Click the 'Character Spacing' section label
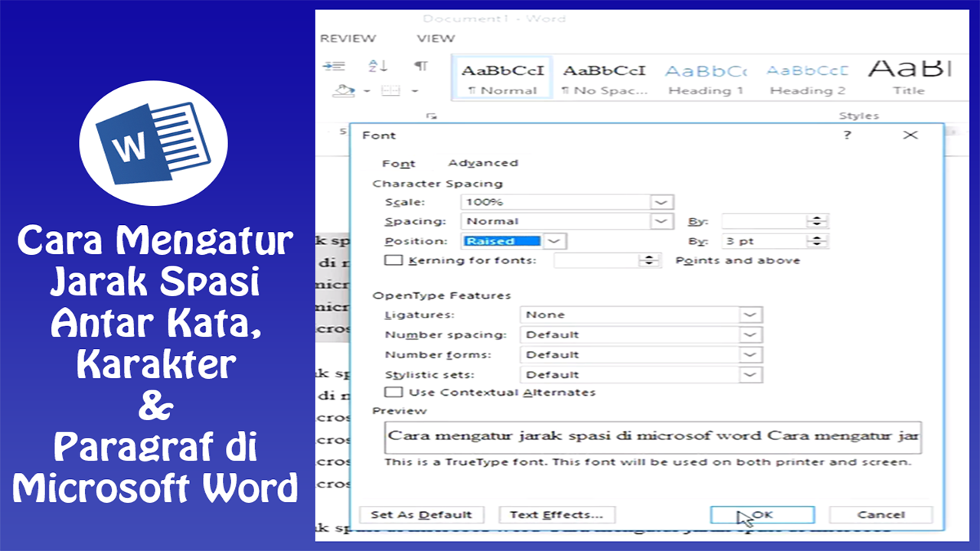Screen dimensions: 980x551 point(437,184)
